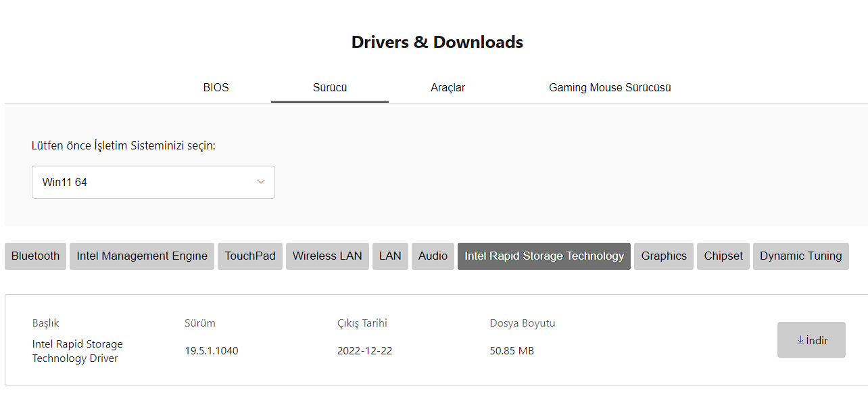
Task: Go to the Gaming Mouse Sürücüsü tab
Action: point(610,87)
